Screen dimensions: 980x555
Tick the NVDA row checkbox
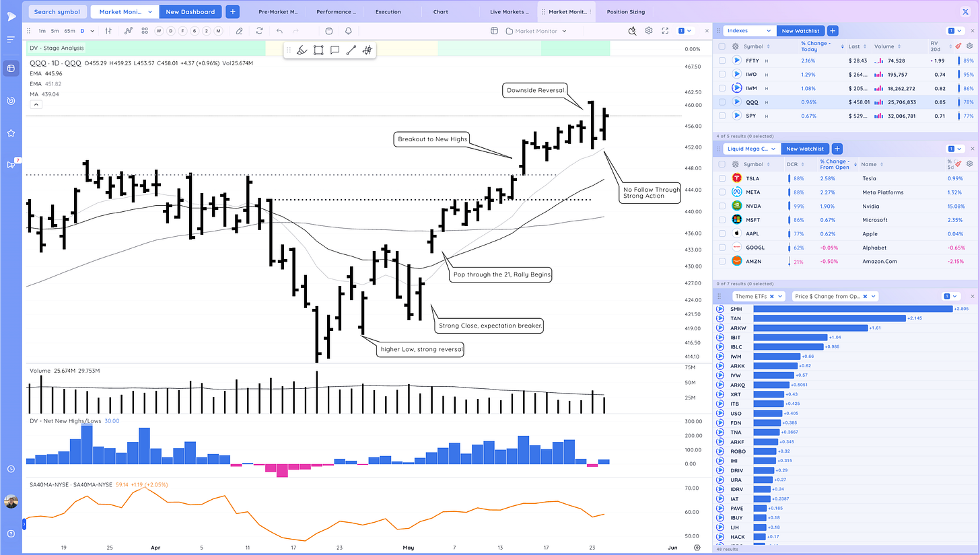[722, 206]
